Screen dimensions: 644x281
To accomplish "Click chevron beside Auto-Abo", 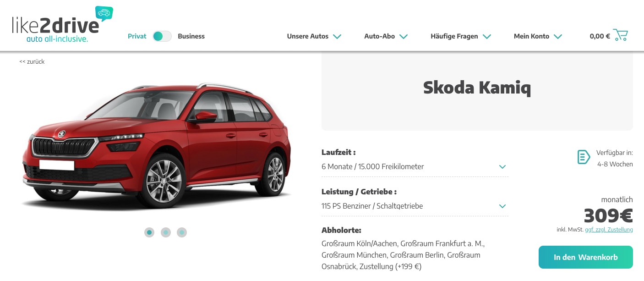I will pos(403,37).
